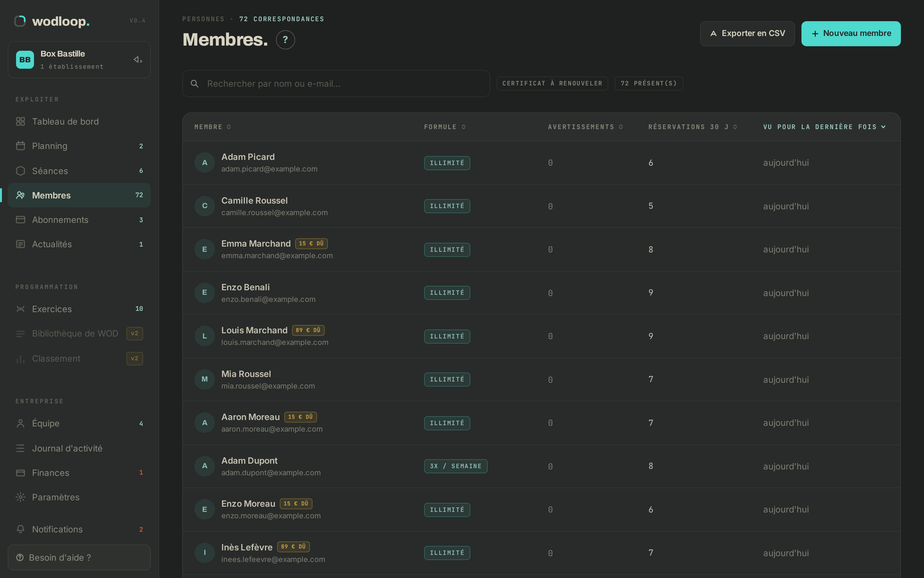
Task: Open Planning in sidebar
Action: click(79, 146)
